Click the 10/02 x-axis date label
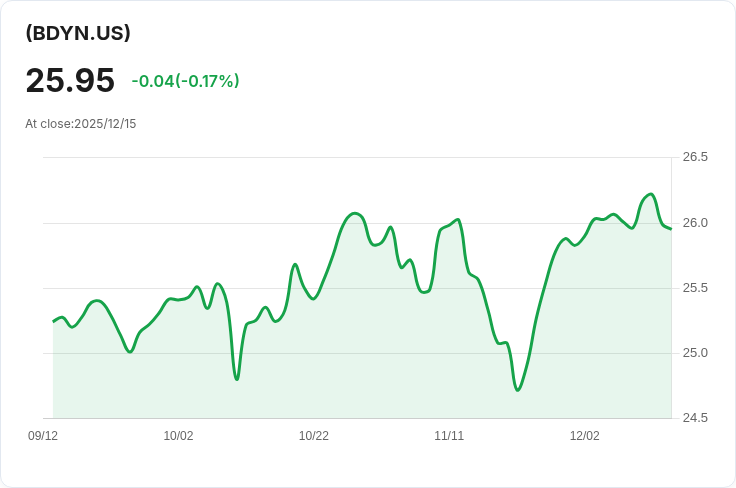 [178, 436]
